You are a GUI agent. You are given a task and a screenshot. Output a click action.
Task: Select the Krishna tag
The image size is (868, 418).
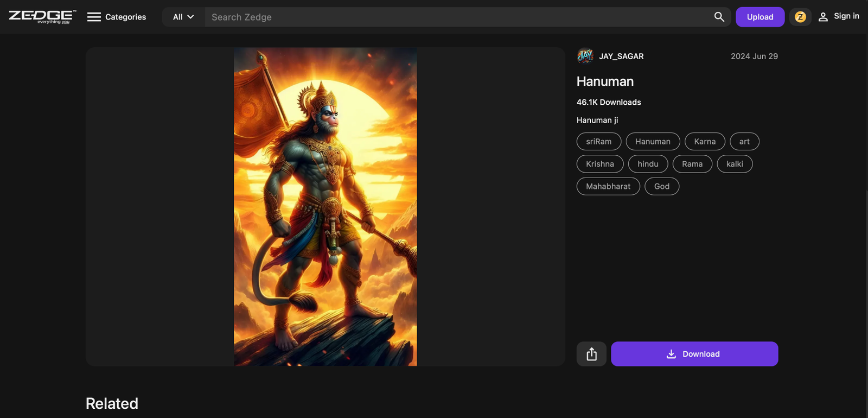(600, 164)
